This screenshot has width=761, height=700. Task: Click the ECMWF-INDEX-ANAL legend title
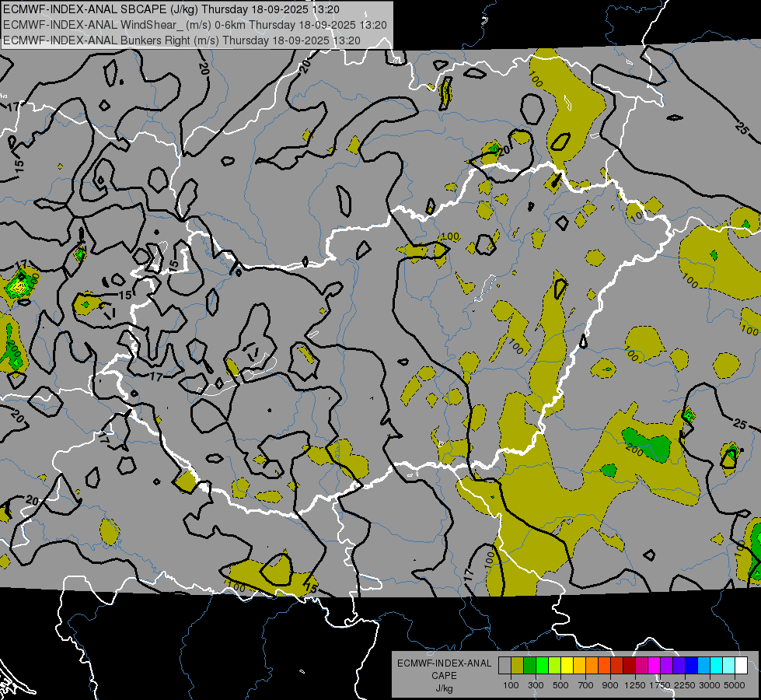(444, 663)
